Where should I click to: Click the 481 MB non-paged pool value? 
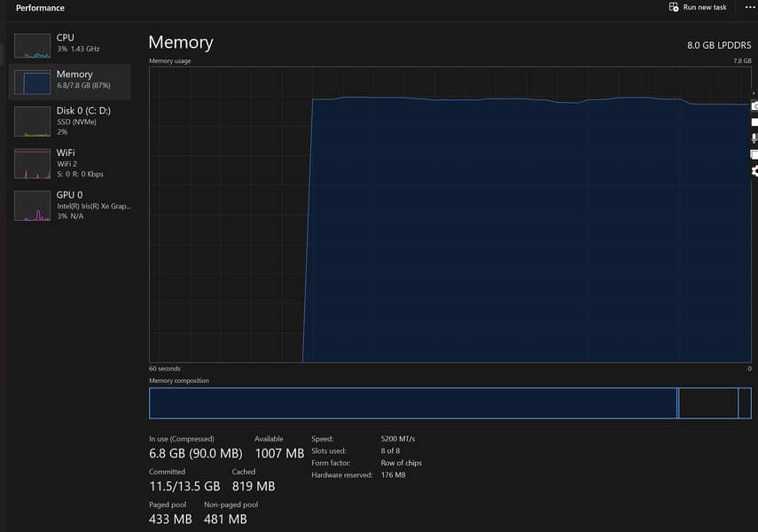click(225, 520)
